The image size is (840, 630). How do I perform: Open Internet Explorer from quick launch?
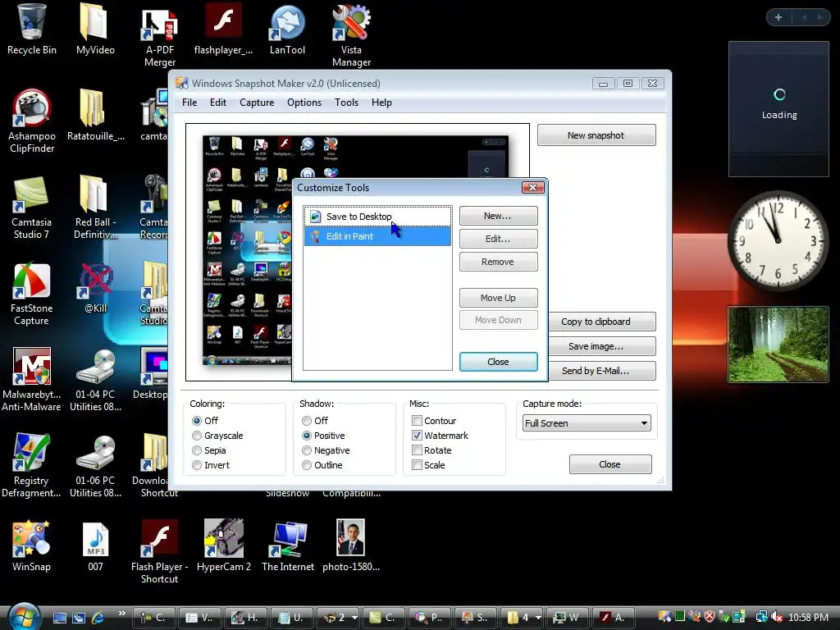[x=98, y=617]
